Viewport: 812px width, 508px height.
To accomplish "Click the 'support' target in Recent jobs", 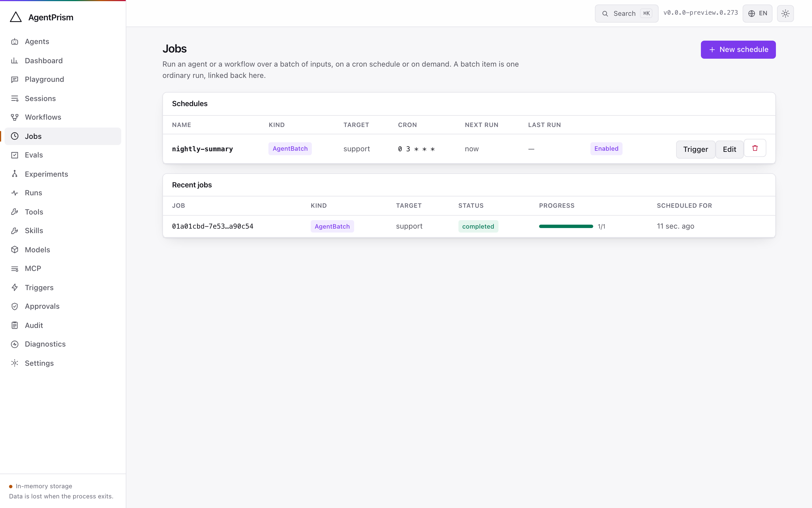I will point(409,226).
